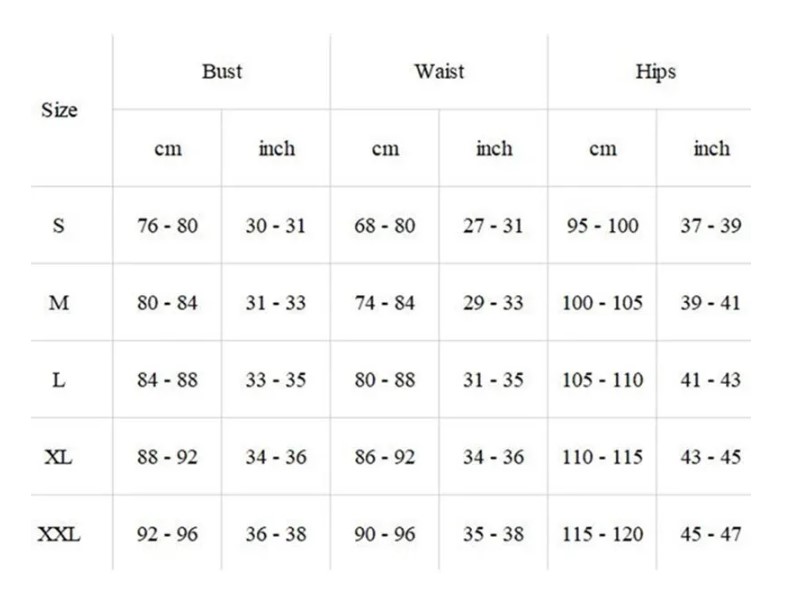Viewport: 804px width, 607px height.
Task: Click the Size column header
Action: 59,110
